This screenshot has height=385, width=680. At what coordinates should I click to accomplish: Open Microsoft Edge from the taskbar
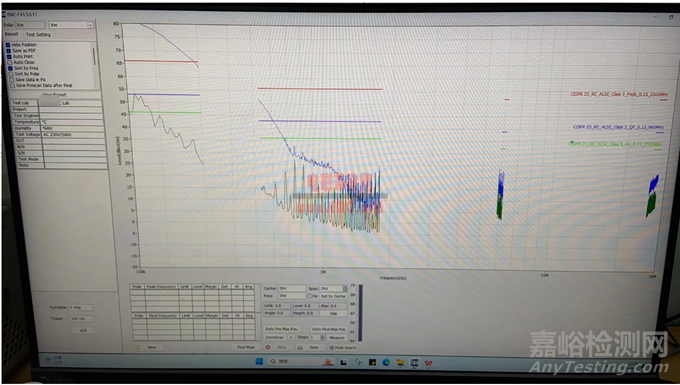coord(386,362)
